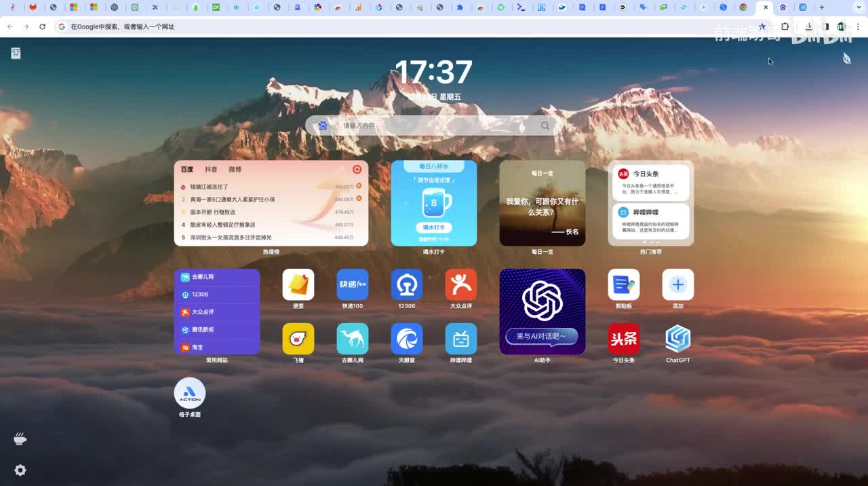This screenshot has width=868, height=486.
Task: Open the ChatGPT app icon
Action: pyautogui.click(x=677, y=339)
